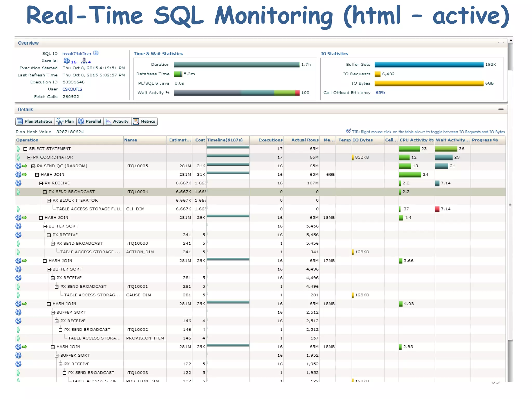
Task: Open the CSKOUFIS user link
Action: click(x=72, y=89)
